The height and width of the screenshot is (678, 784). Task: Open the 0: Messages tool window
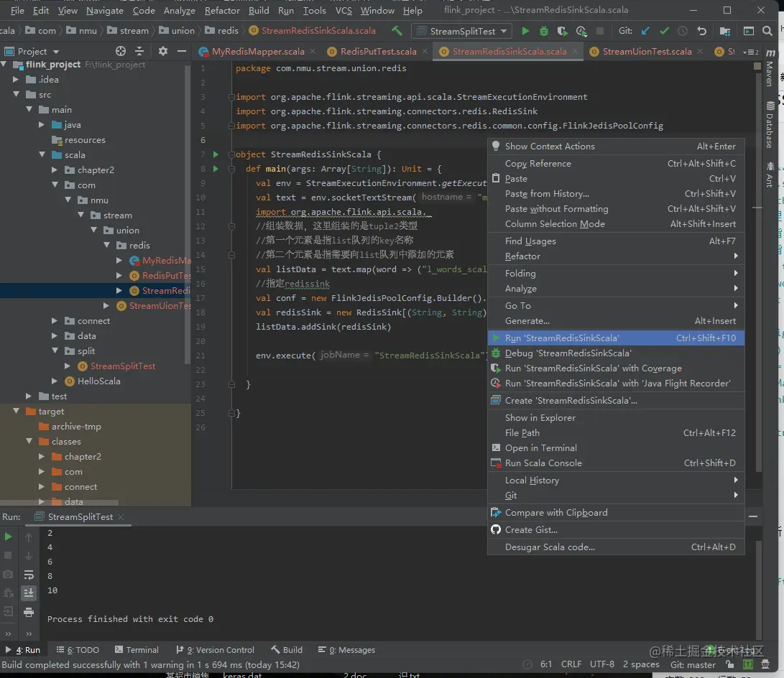(346, 649)
